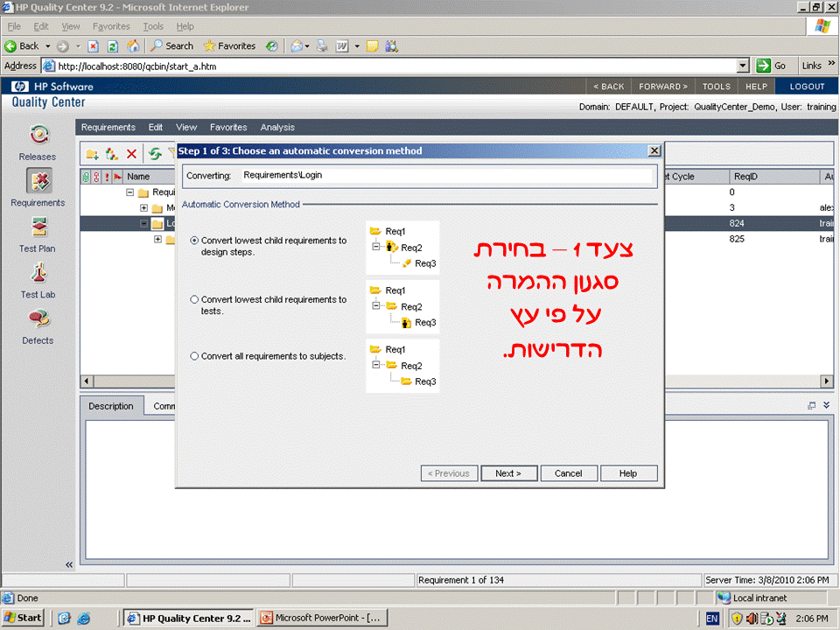Expand the second-level folder tree node
Image resolution: width=840 pixels, height=630 pixels.
click(x=143, y=207)
